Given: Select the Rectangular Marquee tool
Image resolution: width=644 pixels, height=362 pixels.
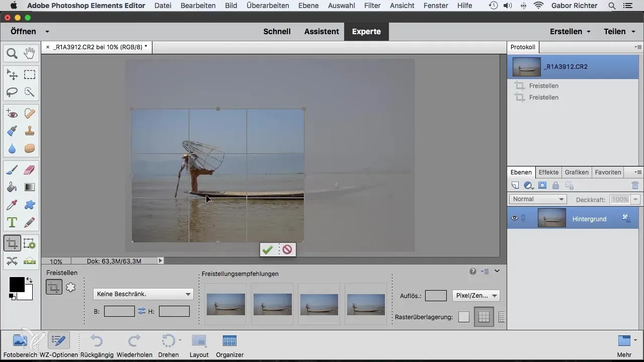Looking at the screenshot, I should click(x=30, y=75).
